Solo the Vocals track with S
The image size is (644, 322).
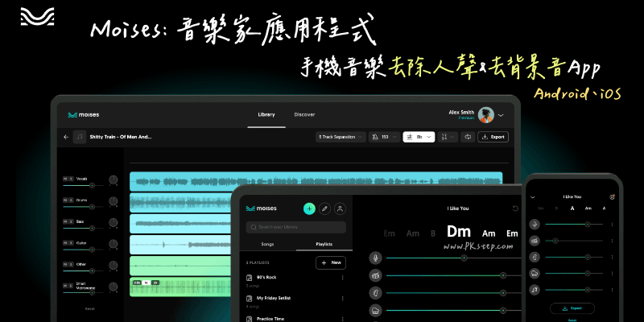click(x=71, y=179)
